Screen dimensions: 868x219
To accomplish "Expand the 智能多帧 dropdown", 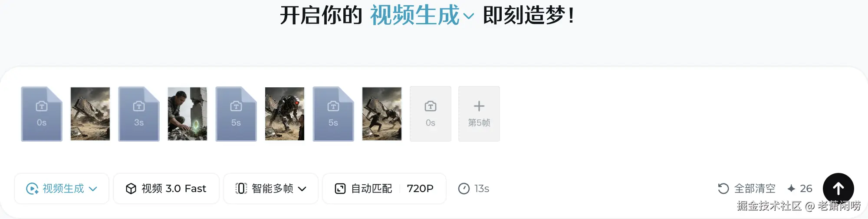I will (x=271, y=188).
